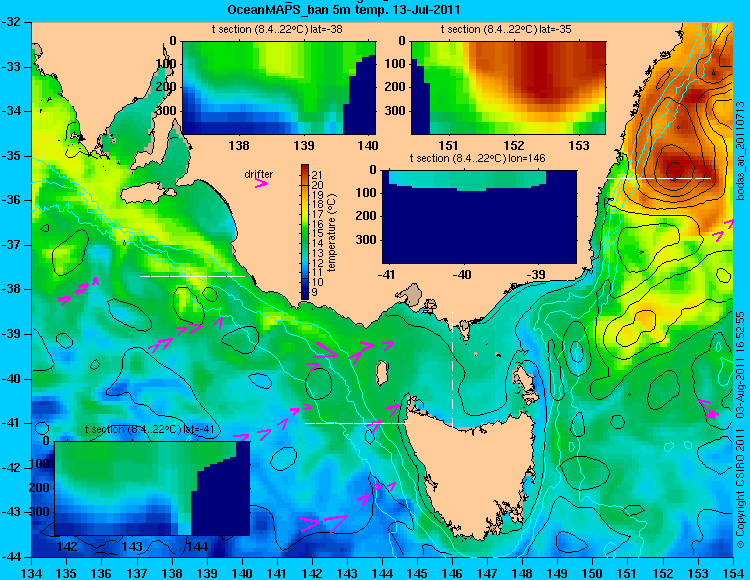Click depth '200' on the lat=-35 inset

[395, 87]
